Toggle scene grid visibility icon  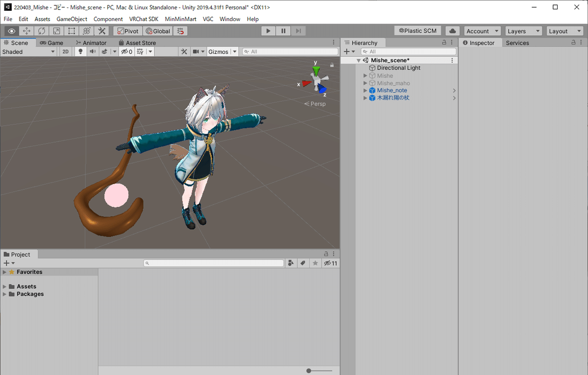click(141, 51)
